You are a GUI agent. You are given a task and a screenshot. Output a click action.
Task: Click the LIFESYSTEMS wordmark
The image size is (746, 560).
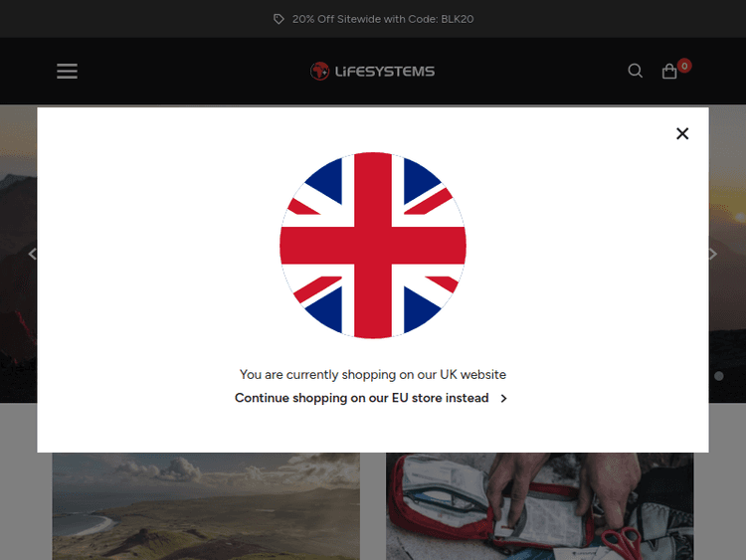385,72
